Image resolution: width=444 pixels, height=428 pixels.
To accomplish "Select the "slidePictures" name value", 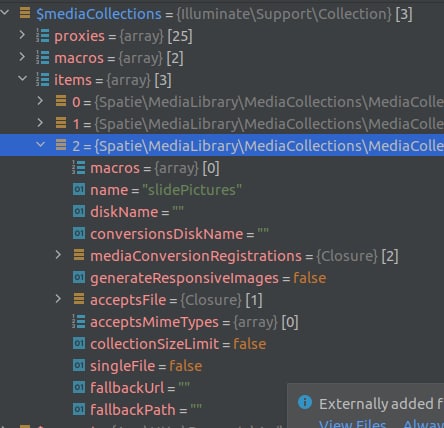I will 192,190.
